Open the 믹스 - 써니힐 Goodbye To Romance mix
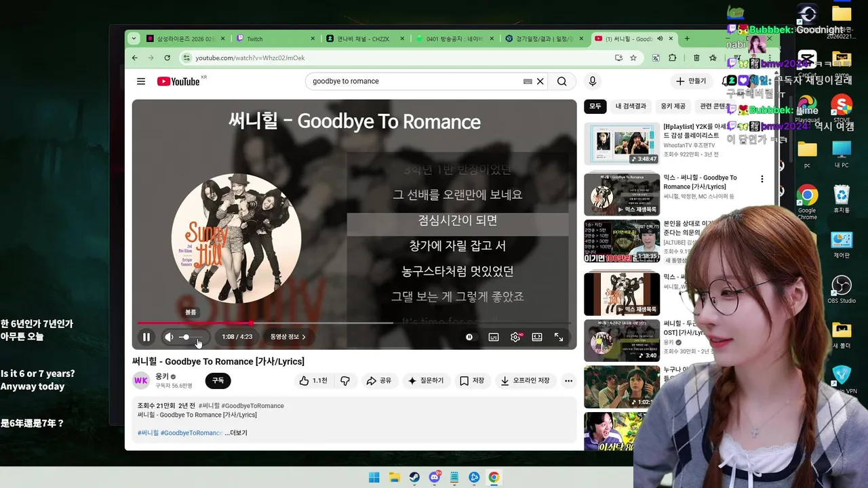Image resolution: width=868 pixels, height=488 pixels. click(x=622, y=195)
